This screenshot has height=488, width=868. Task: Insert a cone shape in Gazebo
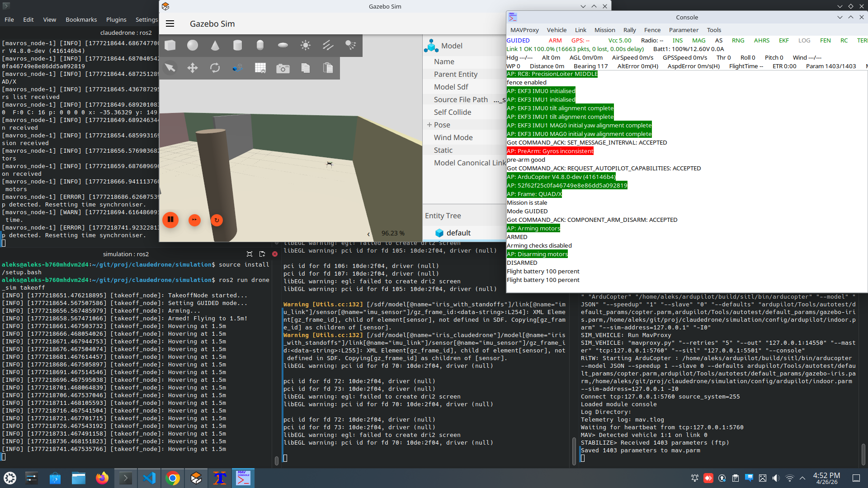[215, 45]
